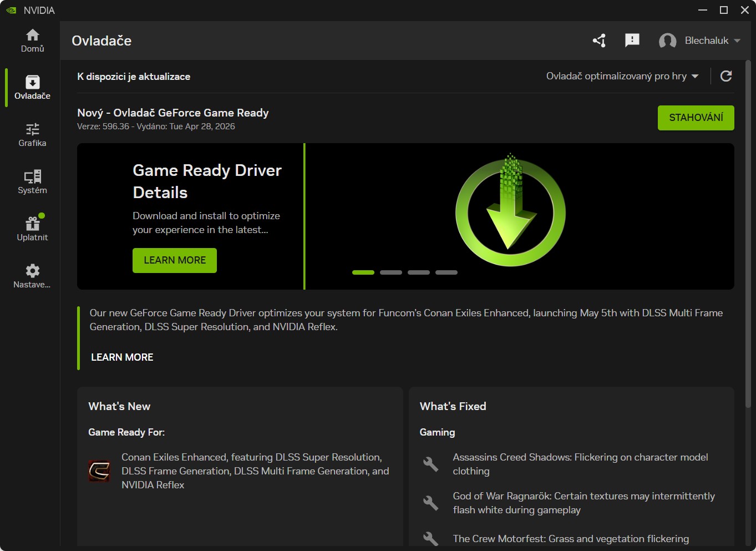Click green LEARN MORE button in banner

click(175, 260)
